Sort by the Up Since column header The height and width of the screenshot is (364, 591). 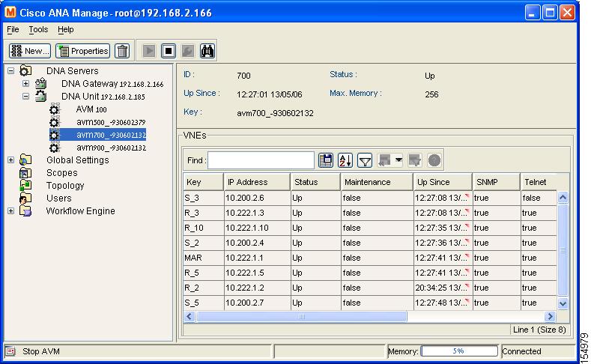pos(443,182)
